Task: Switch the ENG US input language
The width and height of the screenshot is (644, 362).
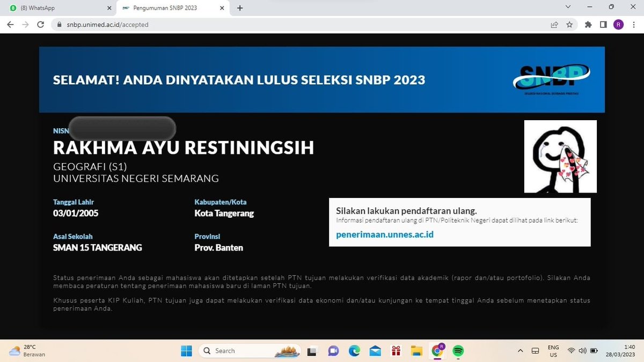Action: pos(553,351)
